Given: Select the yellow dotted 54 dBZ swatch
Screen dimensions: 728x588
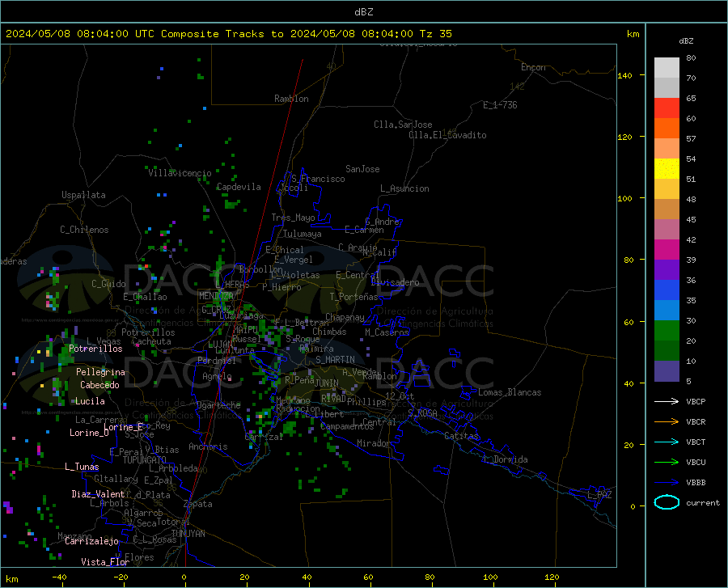Looking at the screenshot, I should tap(667, 169).
